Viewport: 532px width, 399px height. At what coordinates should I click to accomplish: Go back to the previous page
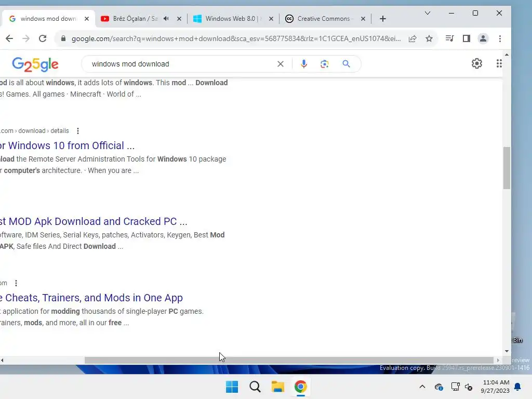coord(9,38)
